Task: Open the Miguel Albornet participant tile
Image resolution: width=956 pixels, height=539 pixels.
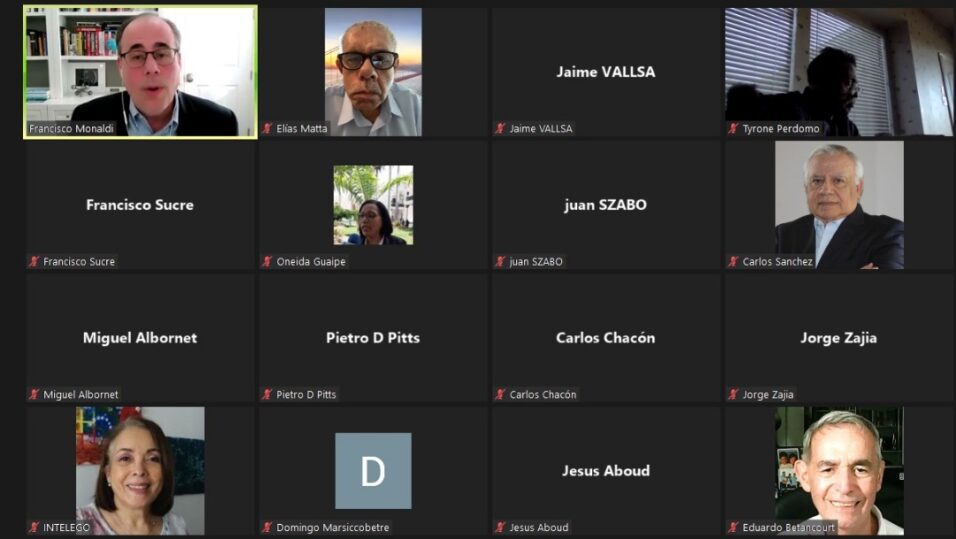Action: click(140, 338)
